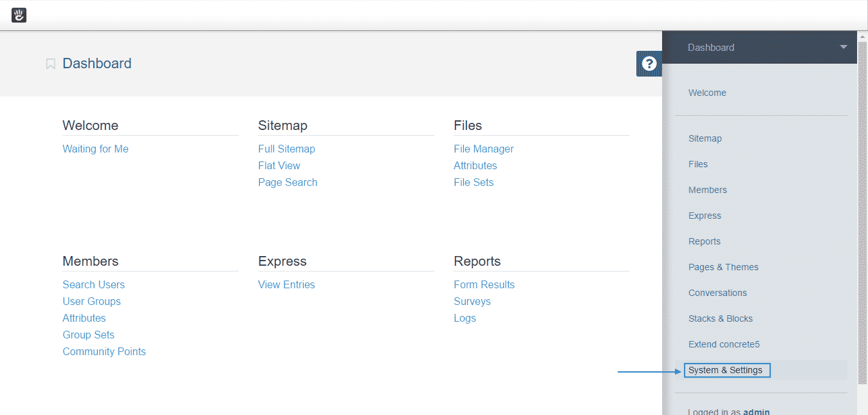Open System & Settings in sidebar

click(x=726, y=370)
